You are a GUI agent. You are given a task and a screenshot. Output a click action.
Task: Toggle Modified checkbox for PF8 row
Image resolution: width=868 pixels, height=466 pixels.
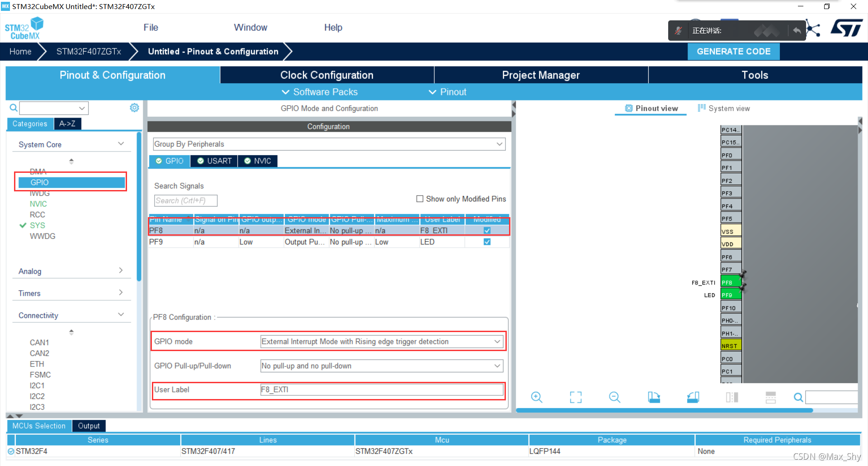(x=487, y=230)
